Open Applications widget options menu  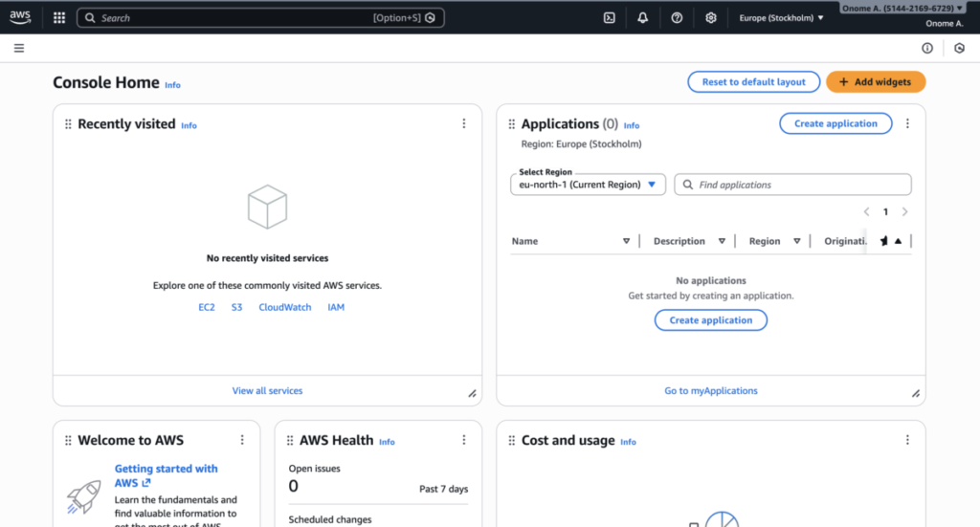coord(907,123)
